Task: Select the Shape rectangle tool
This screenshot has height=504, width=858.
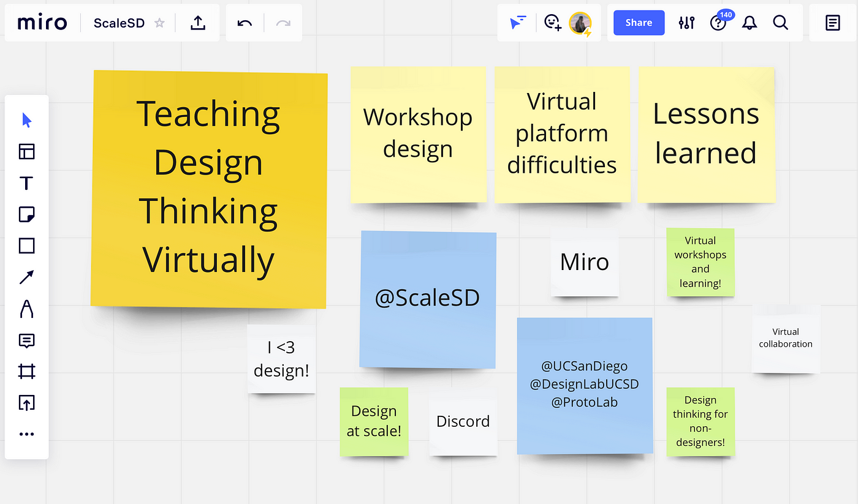Action: [x=26, y=246]
